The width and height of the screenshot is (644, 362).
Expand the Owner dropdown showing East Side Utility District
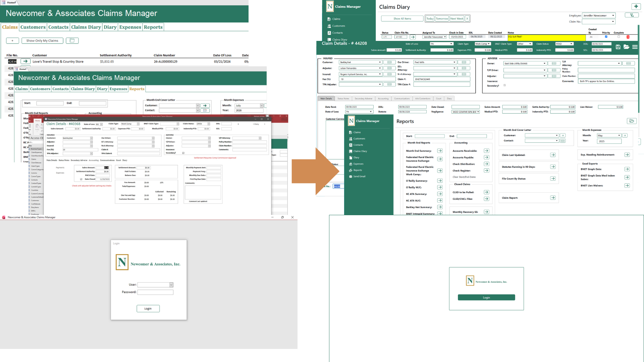544,63
